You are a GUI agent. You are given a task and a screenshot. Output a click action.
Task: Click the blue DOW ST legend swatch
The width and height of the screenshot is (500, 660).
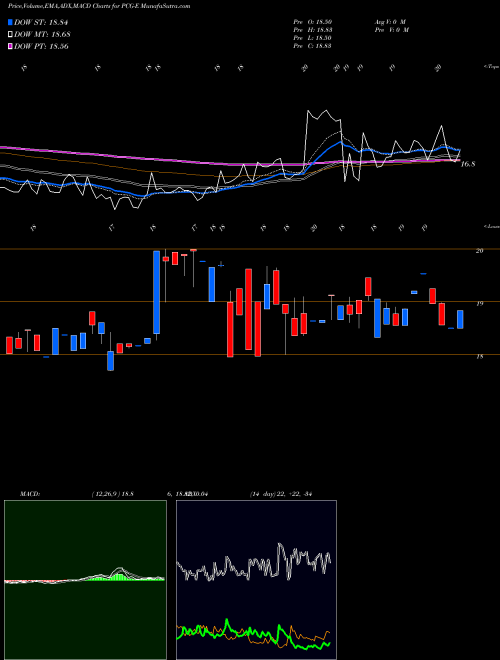[11, 22]
